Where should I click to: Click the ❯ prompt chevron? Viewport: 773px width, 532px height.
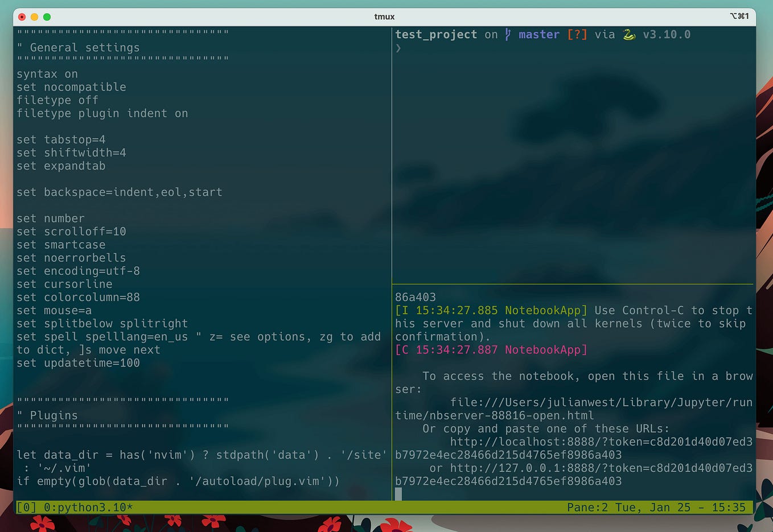(x=398, y=48)
